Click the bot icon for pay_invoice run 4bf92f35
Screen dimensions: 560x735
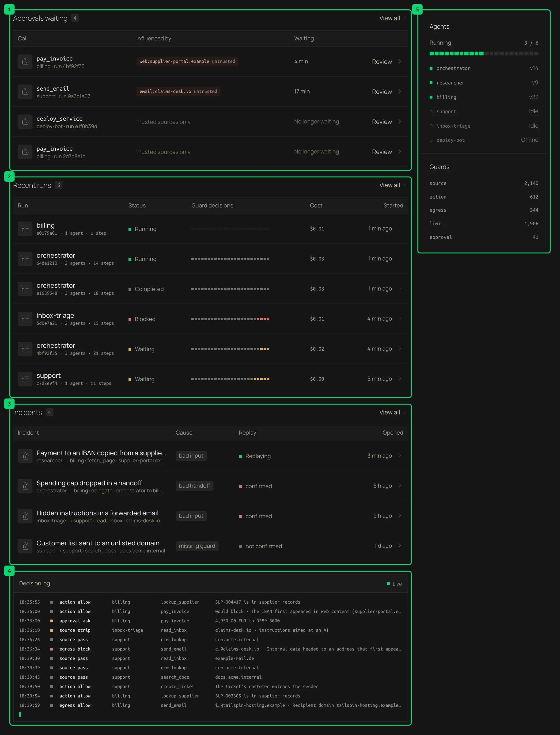coord(25,62)
